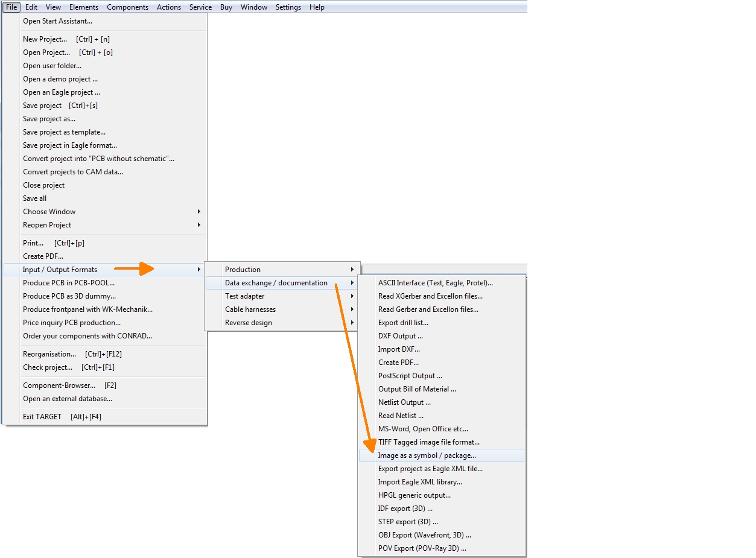Open 'Component-Browser...' entry
This screenshot has height=558, width=756.
59,385
